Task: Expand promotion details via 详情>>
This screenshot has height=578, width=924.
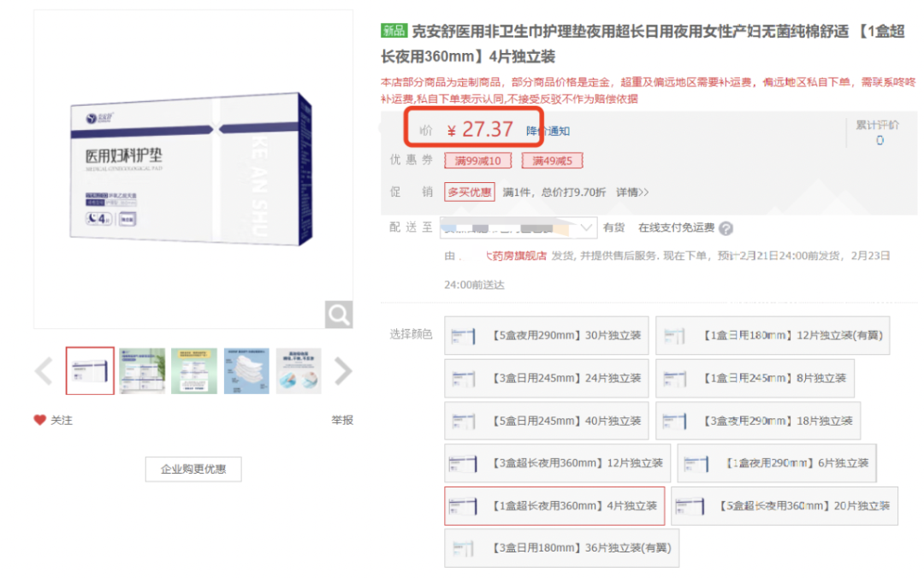Action: click(x=632, y=192)
